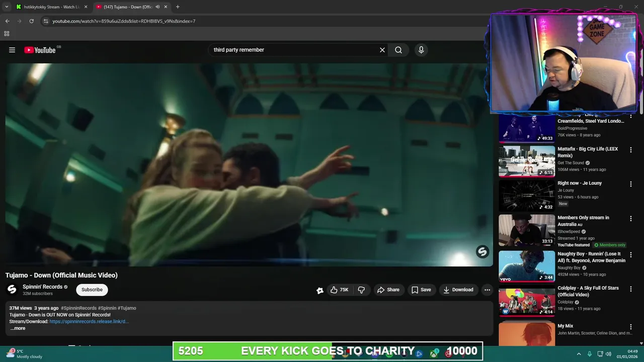Viewport: 644px width, 362px height.
Task: Click the #Tujamo hashtag
Action: tap(127, 308)
